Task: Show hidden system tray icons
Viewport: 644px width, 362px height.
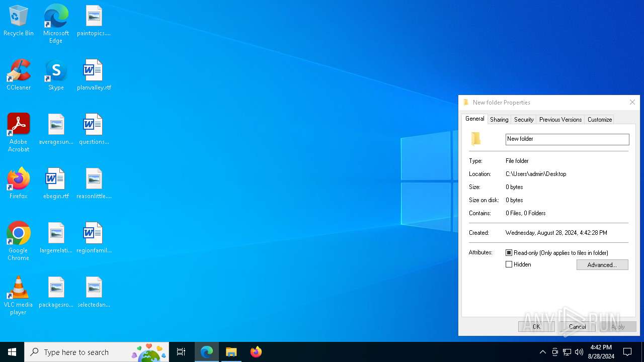Action: pos(542,352)
